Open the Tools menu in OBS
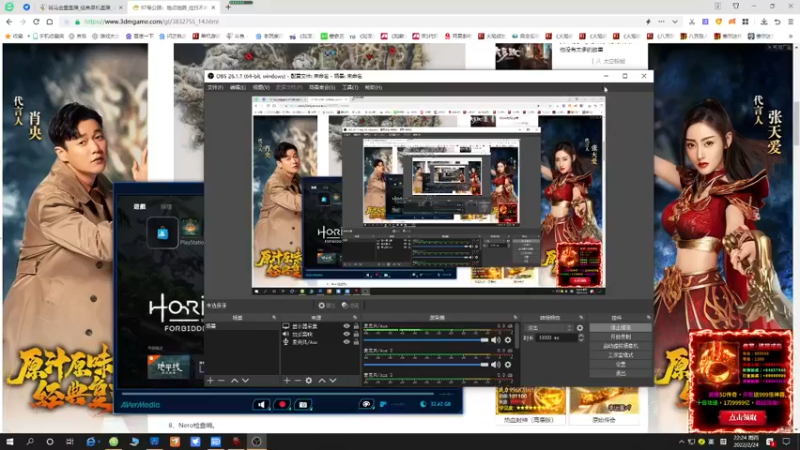Image resolution: width=800 pixels, height=450 pixels. 350,87
